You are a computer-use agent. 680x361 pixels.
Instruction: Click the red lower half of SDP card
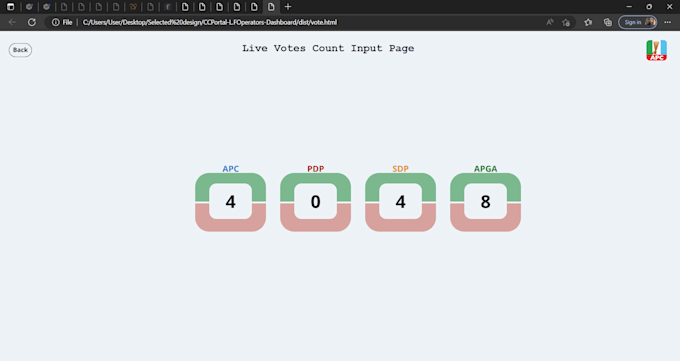coord(400,225)
